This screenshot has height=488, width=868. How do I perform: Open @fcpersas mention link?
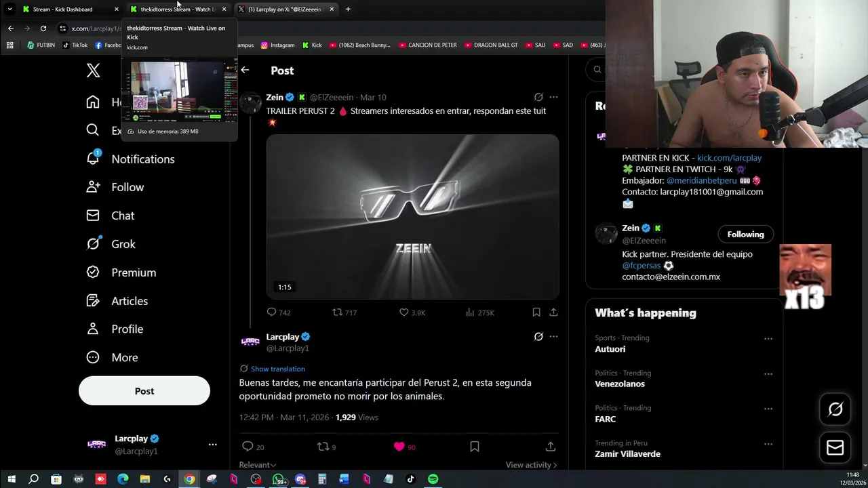coord(641,266)
